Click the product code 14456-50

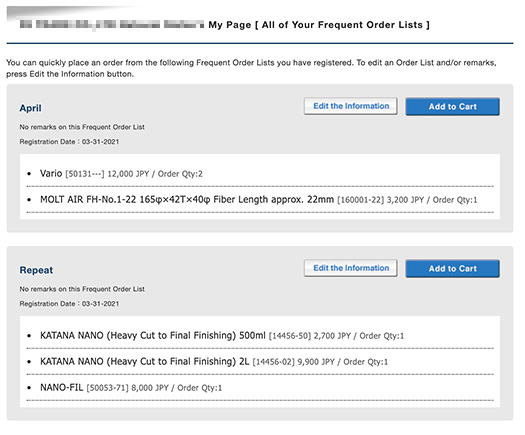tap(290, 336)
